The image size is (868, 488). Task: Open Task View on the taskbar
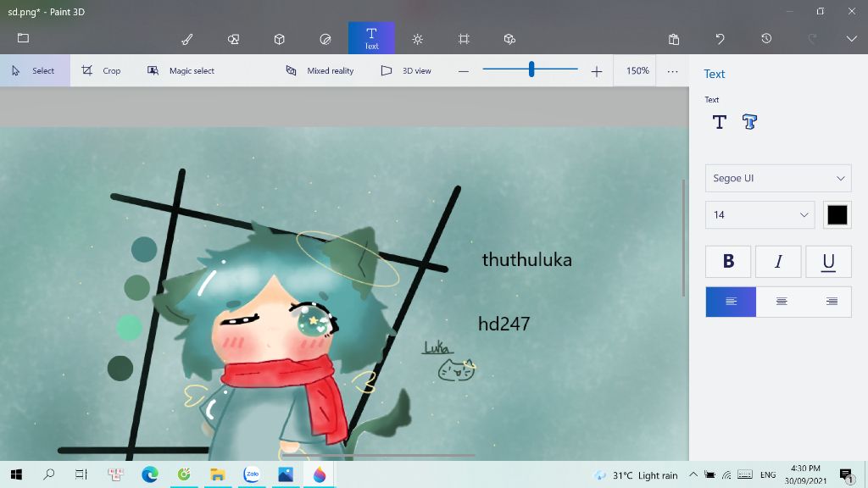(x=81, y=474)
